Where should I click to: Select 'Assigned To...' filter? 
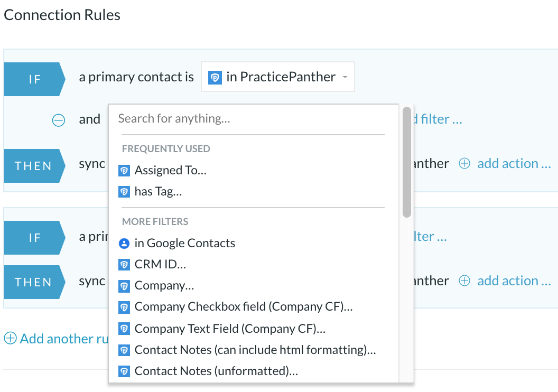point(171,171)
